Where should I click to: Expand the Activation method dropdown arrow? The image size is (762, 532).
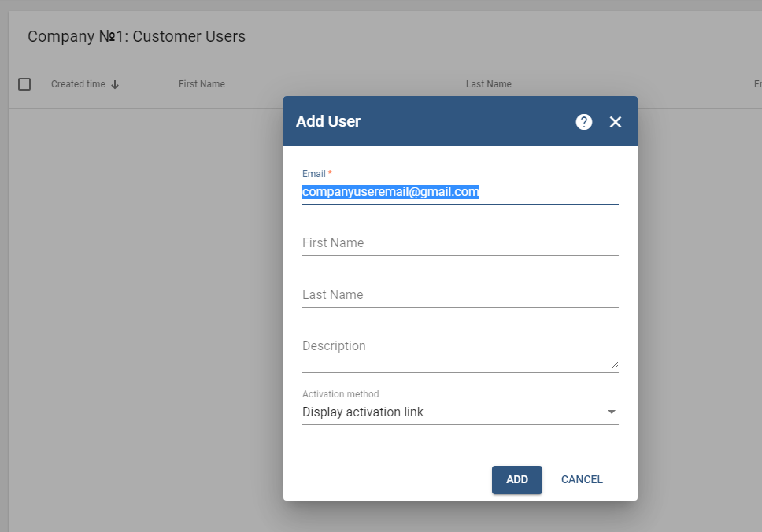612,412
